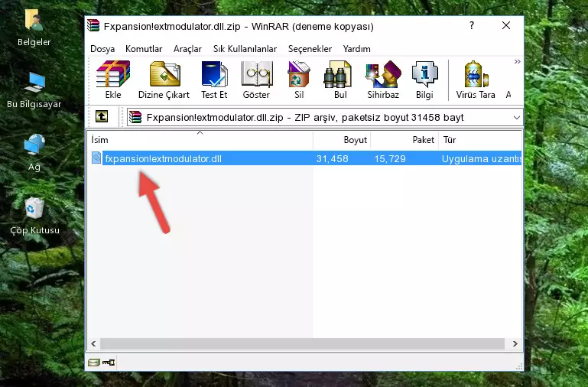The width and height of the screenshot is (588, 387).
Task: Click the Bilgi (Info) toolbar icon
Action: pos(424,74)
